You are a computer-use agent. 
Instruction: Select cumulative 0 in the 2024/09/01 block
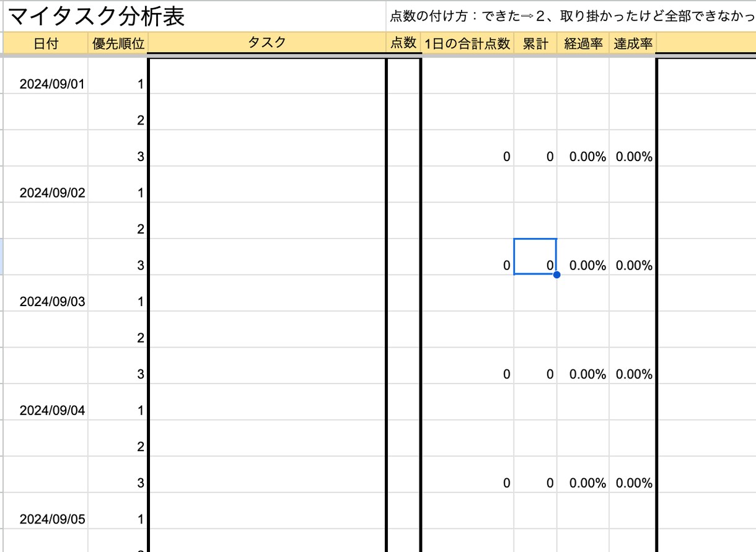click(535, 148)
